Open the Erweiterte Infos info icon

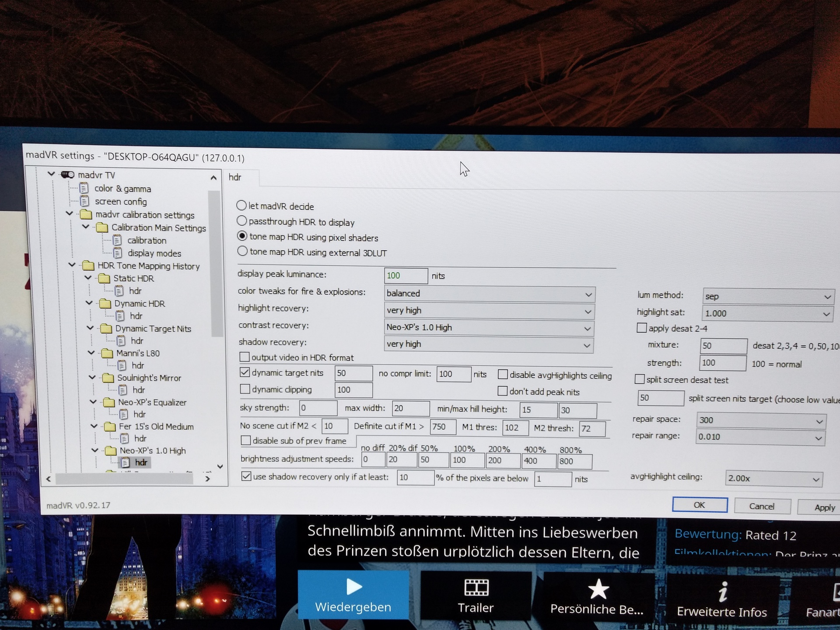(x=722, y=591)
